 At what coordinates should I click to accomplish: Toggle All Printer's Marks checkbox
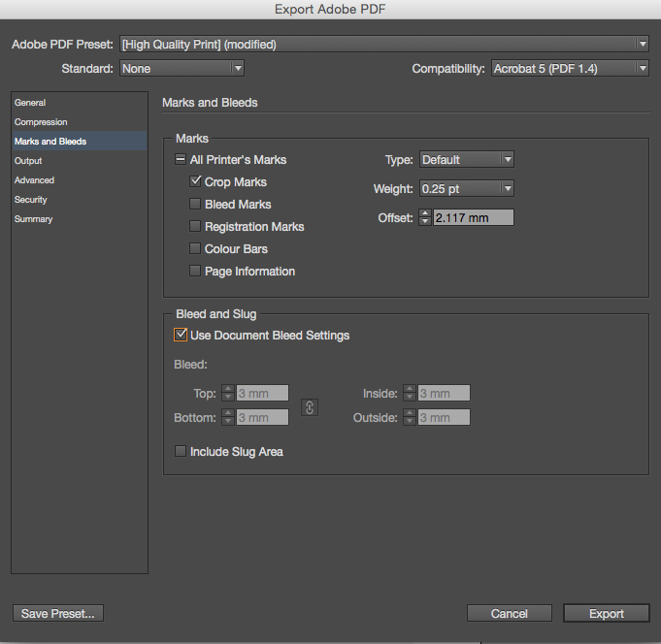(x=180, y=159)
